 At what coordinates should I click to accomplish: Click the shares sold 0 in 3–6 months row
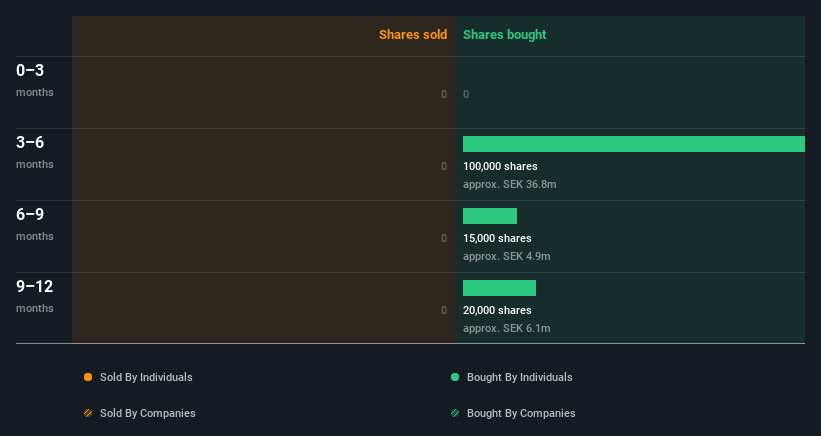pyautogui.click(x=444, y=166)
